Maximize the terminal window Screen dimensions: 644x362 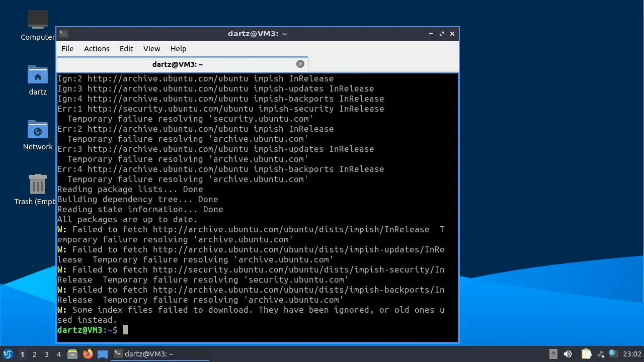[442, 34]
